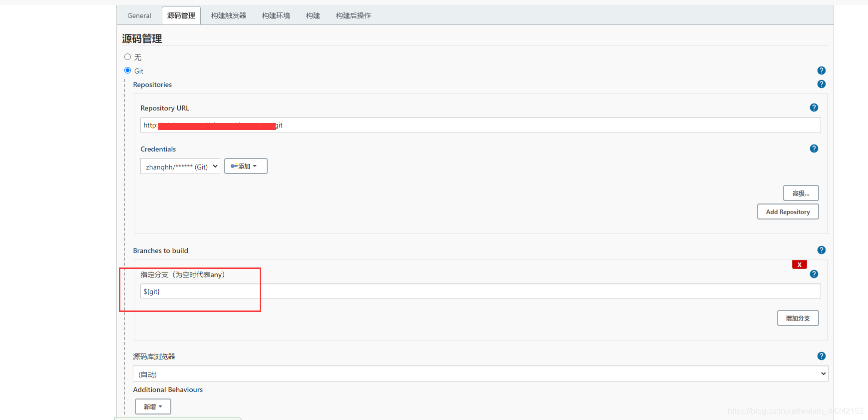This screenshot has width=868, height=420.
Task: Open the 添加 credentials dropdown button
Action: (246, 166)
